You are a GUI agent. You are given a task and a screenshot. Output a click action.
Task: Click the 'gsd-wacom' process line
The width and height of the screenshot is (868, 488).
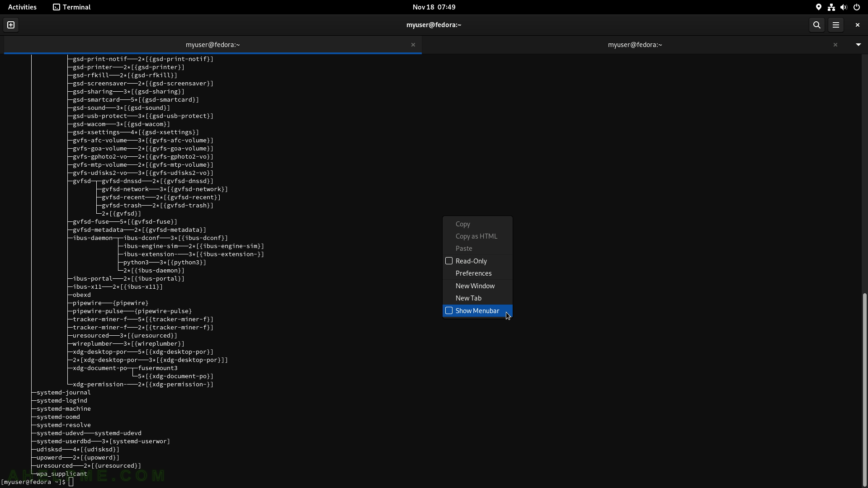coord(121,124)
